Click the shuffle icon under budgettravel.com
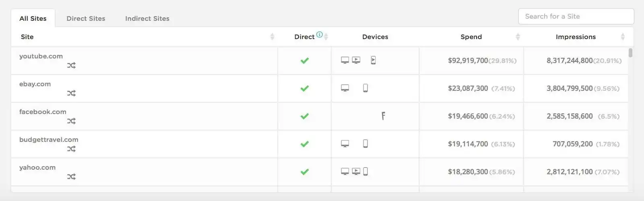The width and height of the screenshot is (644, 201). click(71, 149)
